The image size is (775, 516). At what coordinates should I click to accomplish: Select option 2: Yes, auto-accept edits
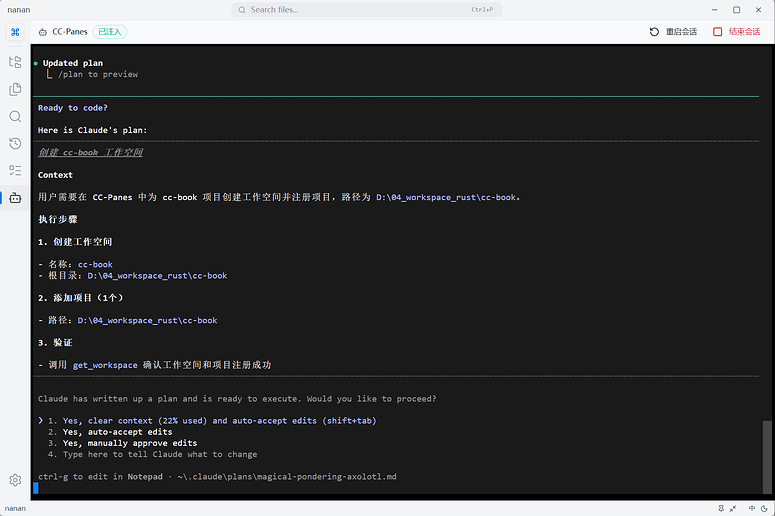pyautogui.click(x=110, y=432)
